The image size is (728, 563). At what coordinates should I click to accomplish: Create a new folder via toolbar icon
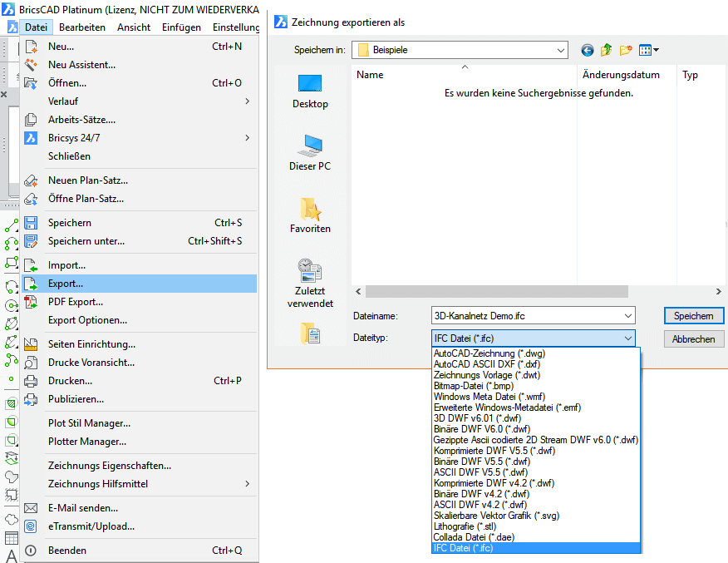626,50
